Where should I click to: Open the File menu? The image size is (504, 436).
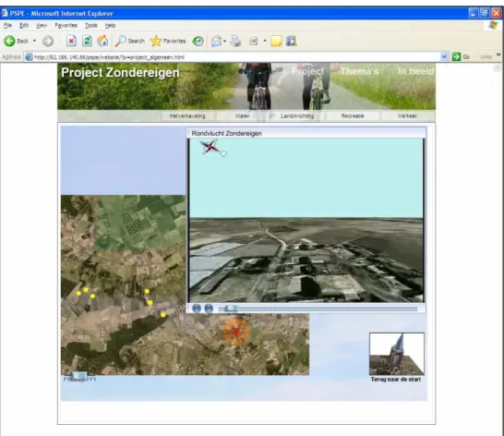pyautogui.click(x=7, y=26)
